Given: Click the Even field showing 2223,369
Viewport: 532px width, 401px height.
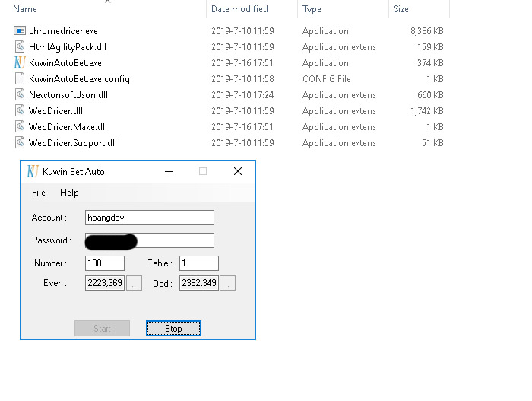Looking at the screenshot, I should pyautogui.click(x=105, y=283).
